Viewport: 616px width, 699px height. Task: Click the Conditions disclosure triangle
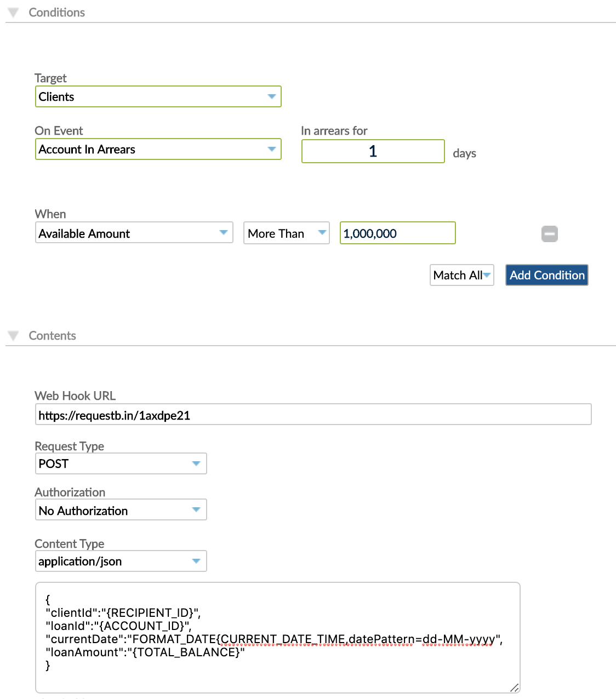click(13, 12)
